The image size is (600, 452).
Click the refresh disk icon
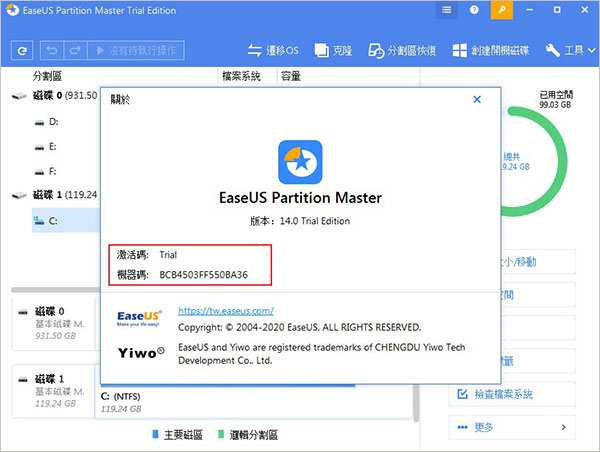coord(22,51)
